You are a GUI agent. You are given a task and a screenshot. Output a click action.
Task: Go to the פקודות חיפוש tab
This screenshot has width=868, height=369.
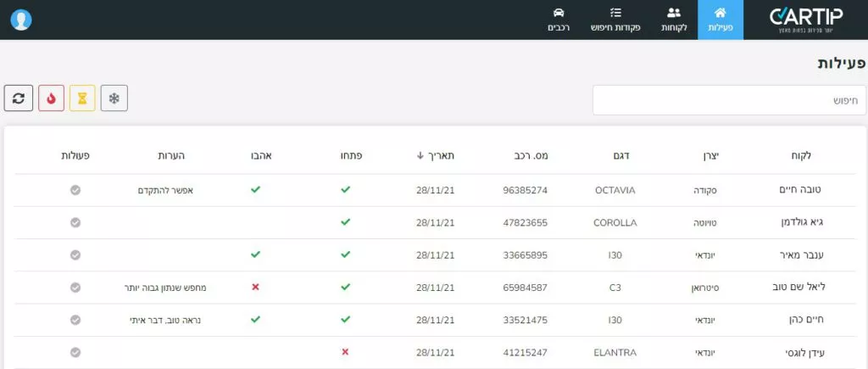615,20
